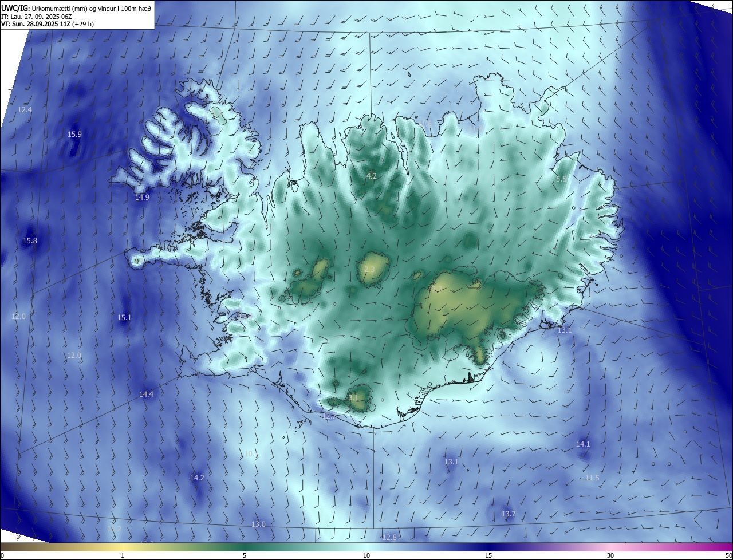The image size is (733, 560).
Task: Click the 15.9 value label over the sea
Action: tap(74, 135)
